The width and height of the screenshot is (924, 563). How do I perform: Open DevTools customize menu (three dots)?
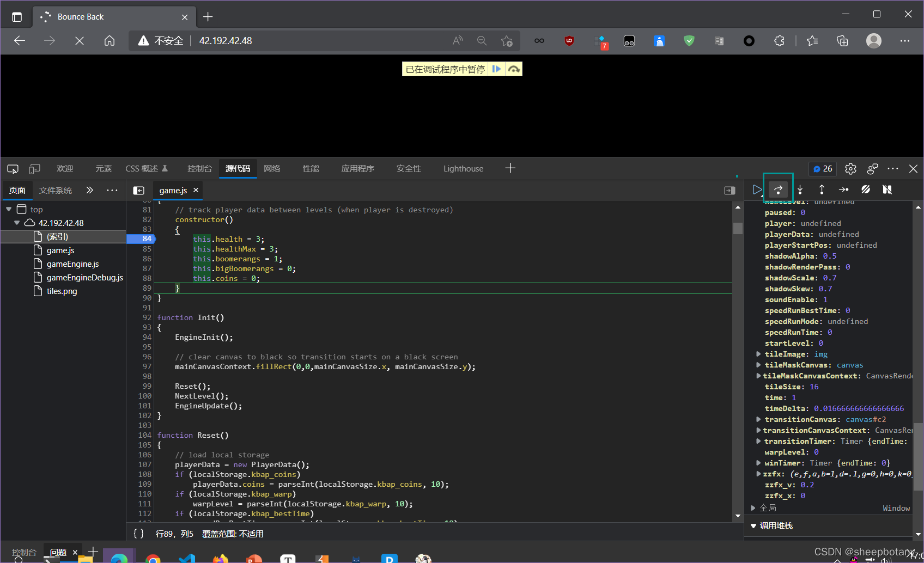point(893,169)
